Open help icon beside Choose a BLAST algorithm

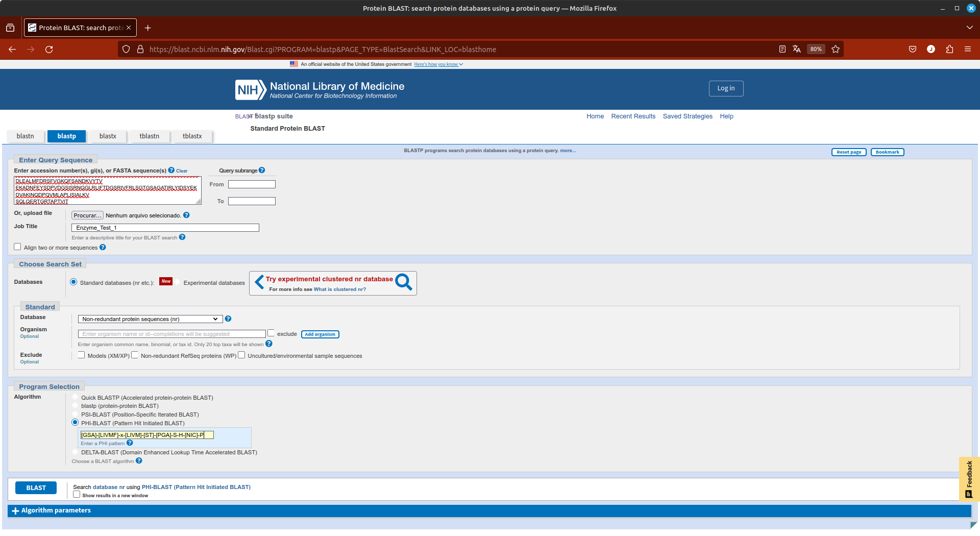tap(139, 460)
